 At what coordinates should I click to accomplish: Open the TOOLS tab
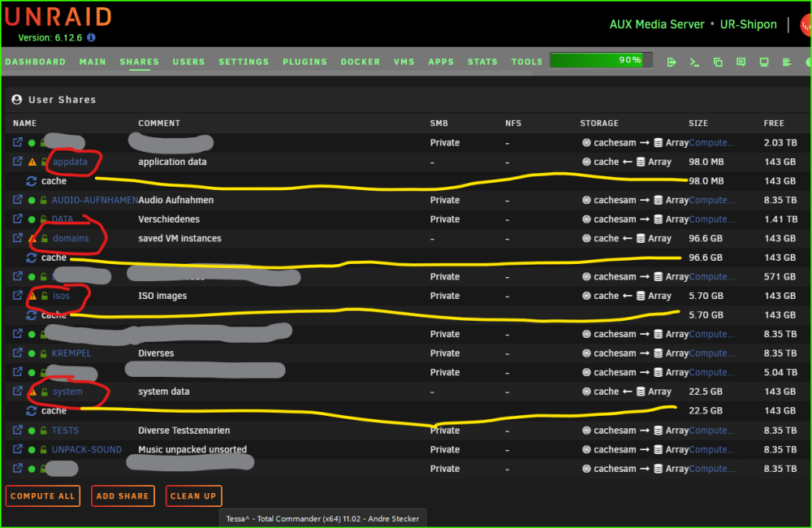click(x=527, y=62)
